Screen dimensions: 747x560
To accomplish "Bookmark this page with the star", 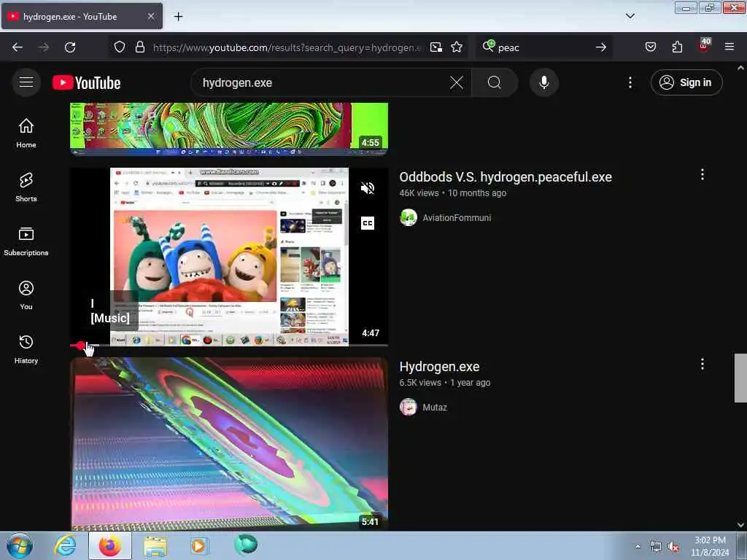I will 457,47.
